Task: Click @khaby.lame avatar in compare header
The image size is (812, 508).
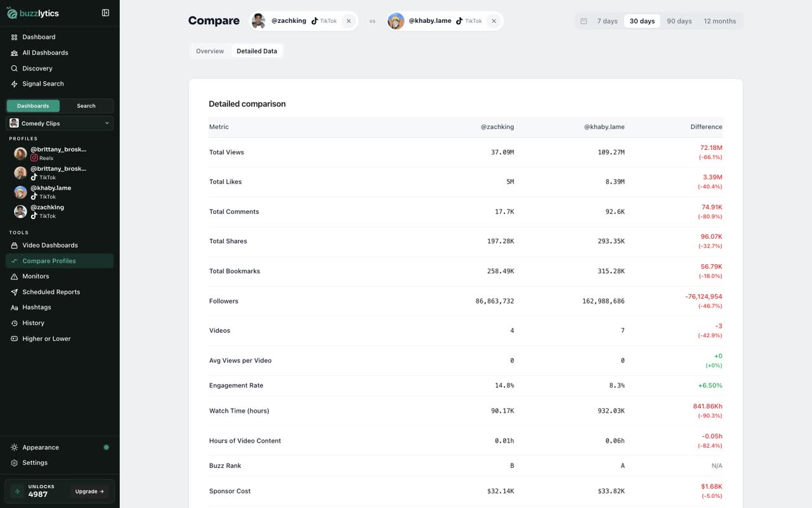Action: pyautogui.click(x=396, y=21)
